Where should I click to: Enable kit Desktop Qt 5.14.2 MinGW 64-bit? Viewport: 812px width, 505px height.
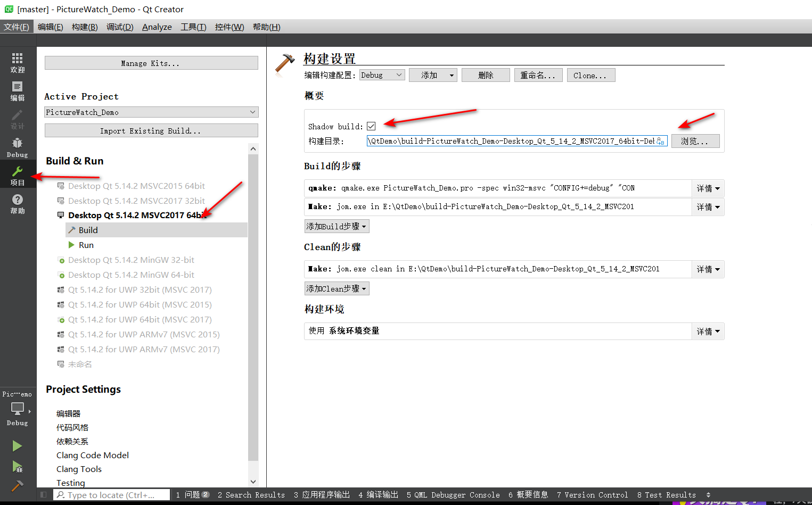[131, 275]
